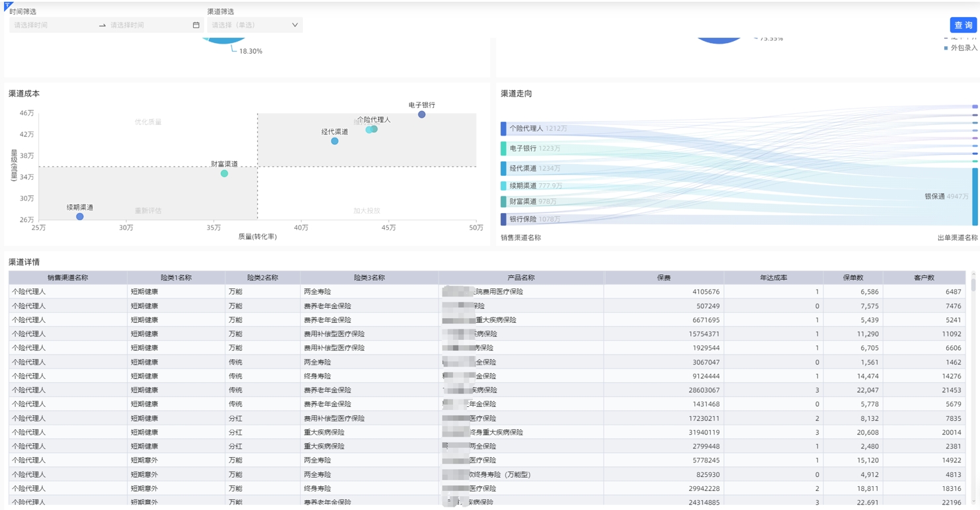Click 电子银行 1223万 Sankey node
The height and width of the screenshot is (510, 980).
[503, 148]
